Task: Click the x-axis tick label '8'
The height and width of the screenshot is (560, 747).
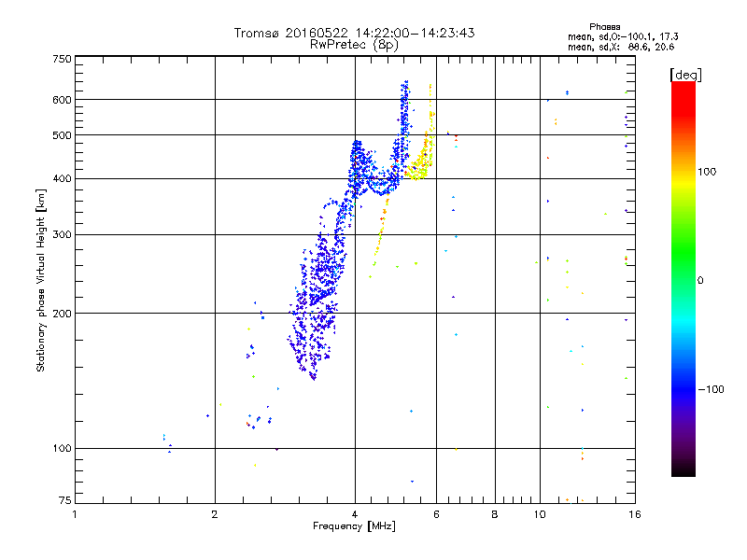Action: (x=495, y=514)
